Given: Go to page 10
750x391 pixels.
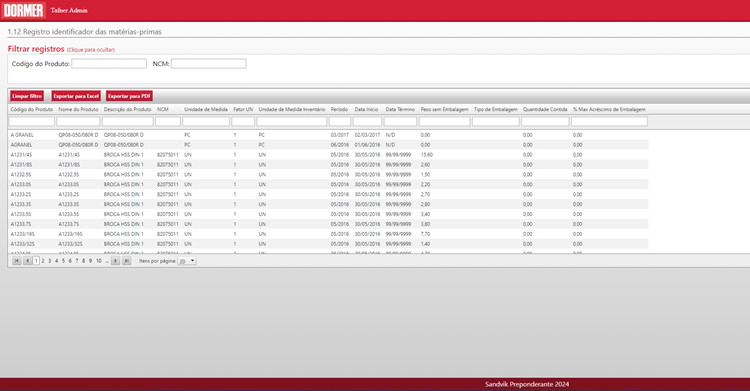Looking at the screenshot, I should (x=99, y=261).
